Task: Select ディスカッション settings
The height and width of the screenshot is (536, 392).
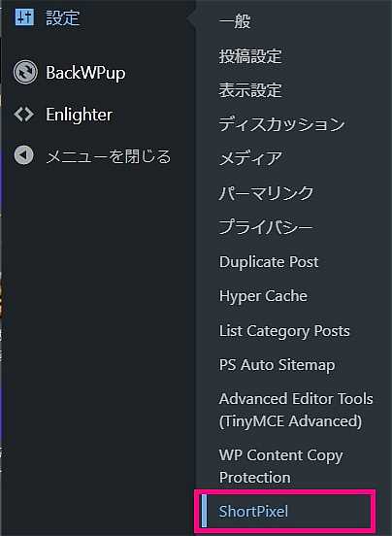Action: pyautogui.click(x=281, y=124)
